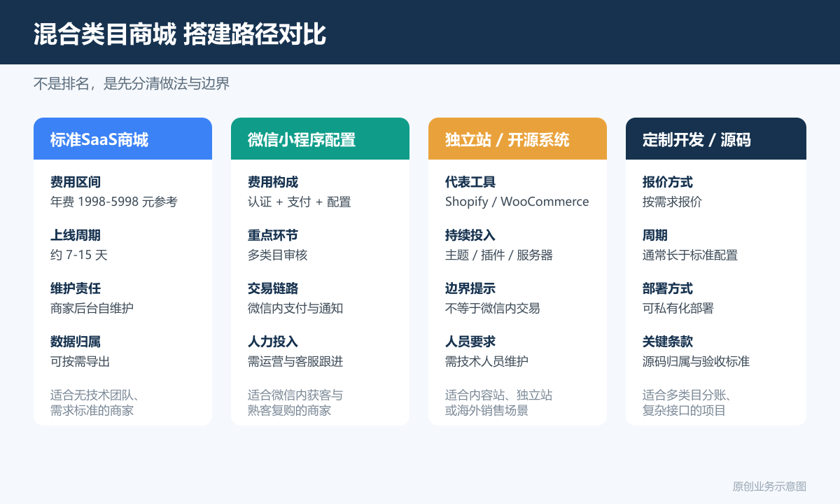Click the title 混合类目商城 搭建路径对比
The height and width of the screenshot is (504, 840).
click(180, 34)
